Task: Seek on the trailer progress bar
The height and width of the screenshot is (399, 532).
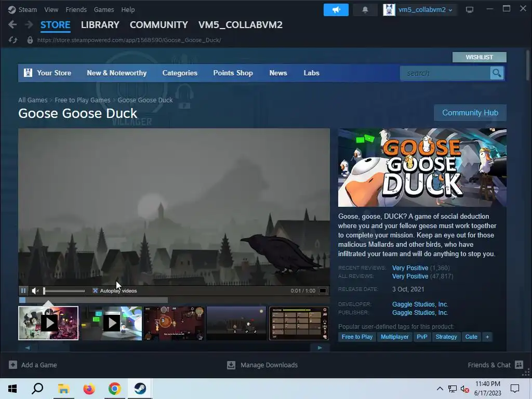Action: [174, 300]
